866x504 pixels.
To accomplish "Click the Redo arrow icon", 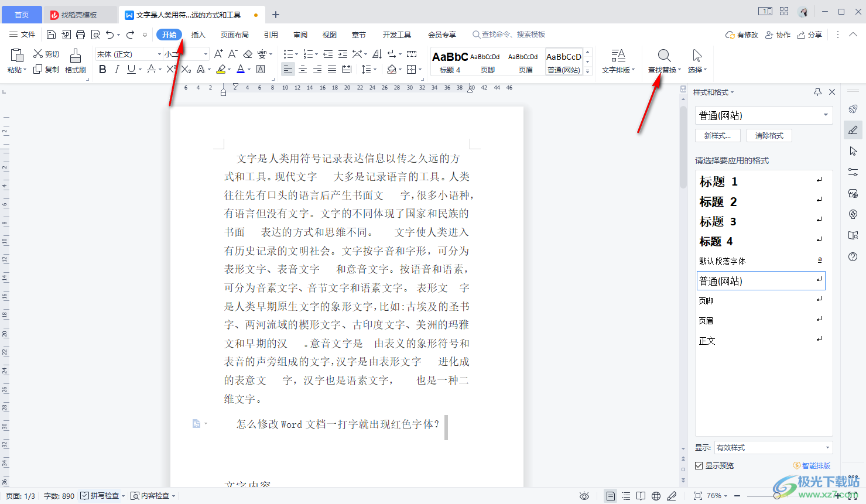I will pyautogui.click(x=130, y=35).
